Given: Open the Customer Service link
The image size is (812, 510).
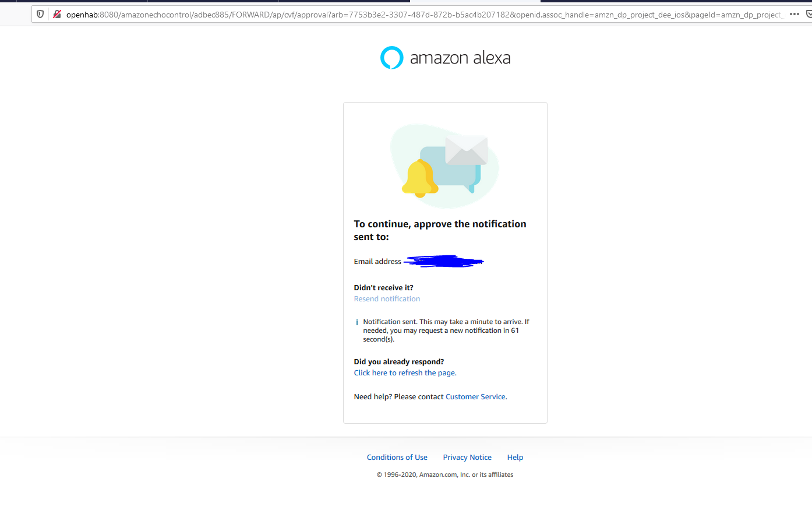Looking at the screenshot, I should coord(475,397).
